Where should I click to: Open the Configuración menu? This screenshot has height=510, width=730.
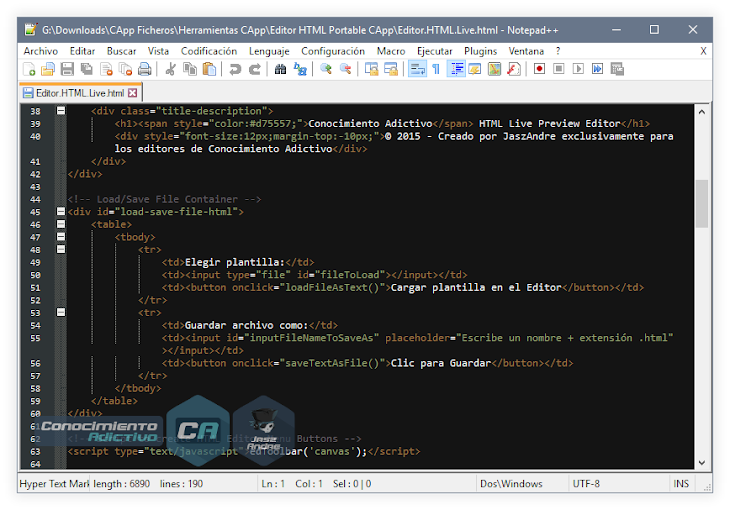pos(333,51)
